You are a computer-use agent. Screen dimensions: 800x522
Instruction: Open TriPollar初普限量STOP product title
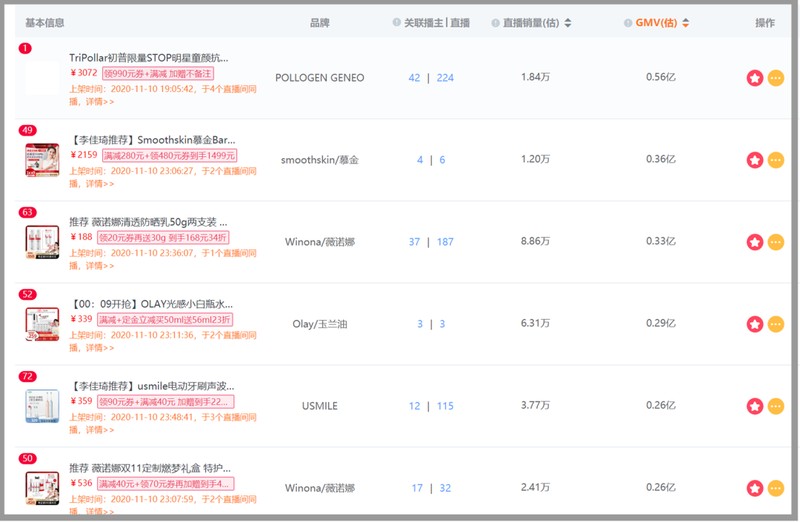pos(148,58)
